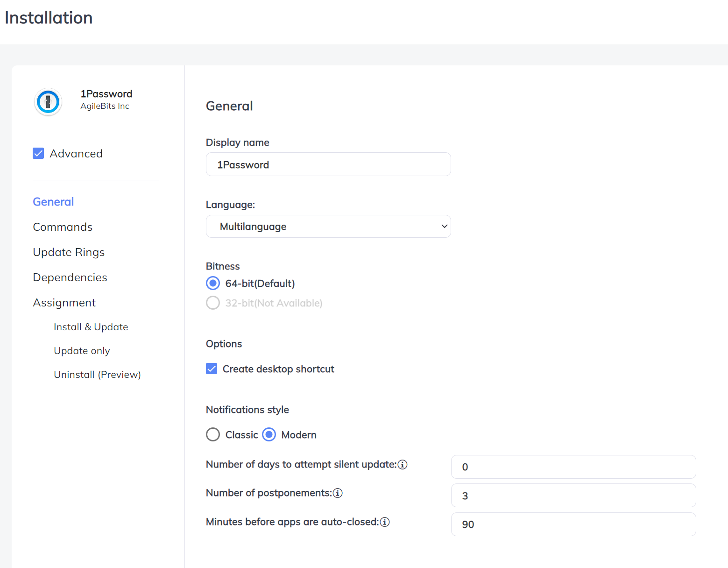Toggle Create desktop shortcut option
The width and height of the screenshot is (728, 568).
point(212,369)
